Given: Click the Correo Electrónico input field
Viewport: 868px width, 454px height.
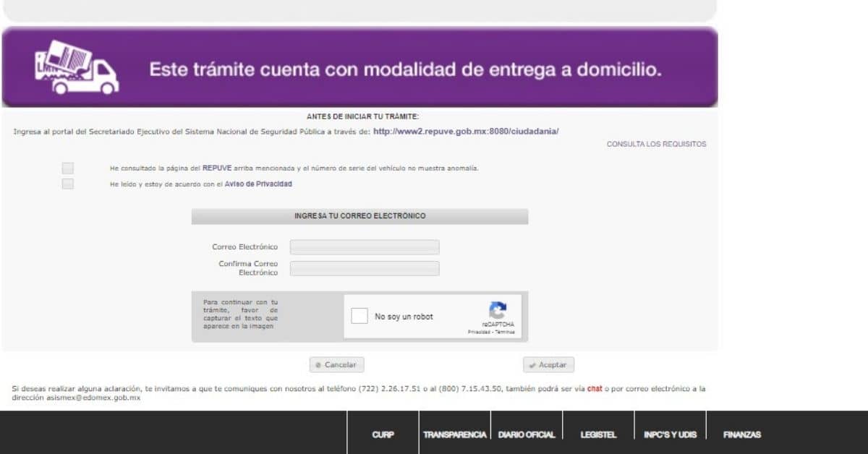Looking at the screenshot, I should 365,247.
